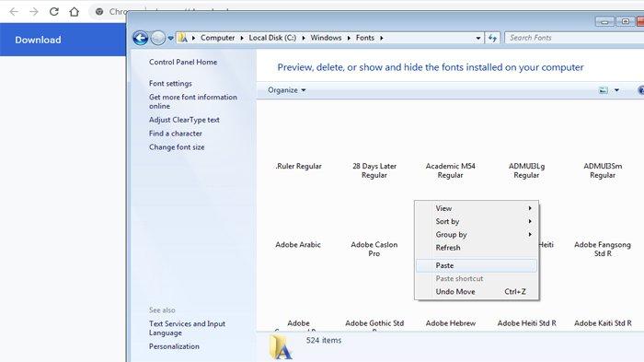This screenshot has height=362, width=644.
Task: Select Local Disk (C:) breadcrumb
Action: click(272, 38)
